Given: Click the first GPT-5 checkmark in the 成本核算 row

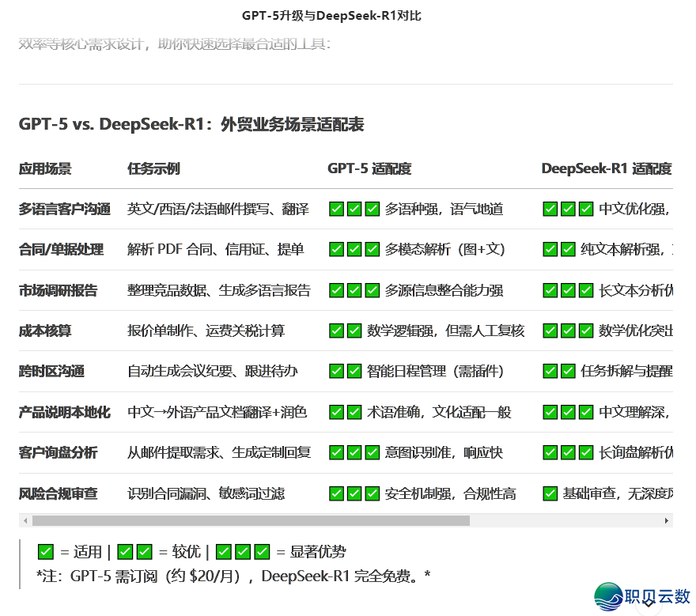Looking at the screenshot, I should tap(336, 331).
